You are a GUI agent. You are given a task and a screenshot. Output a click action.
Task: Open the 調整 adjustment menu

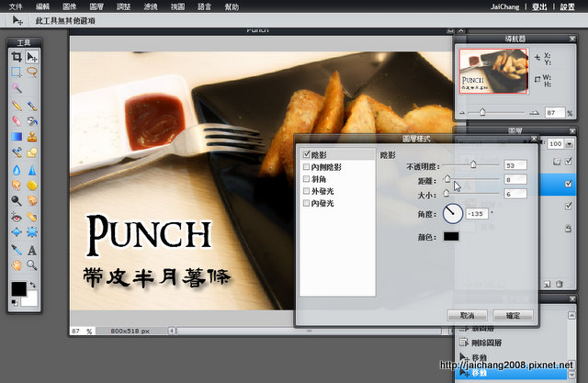click(x=124, y=6)
